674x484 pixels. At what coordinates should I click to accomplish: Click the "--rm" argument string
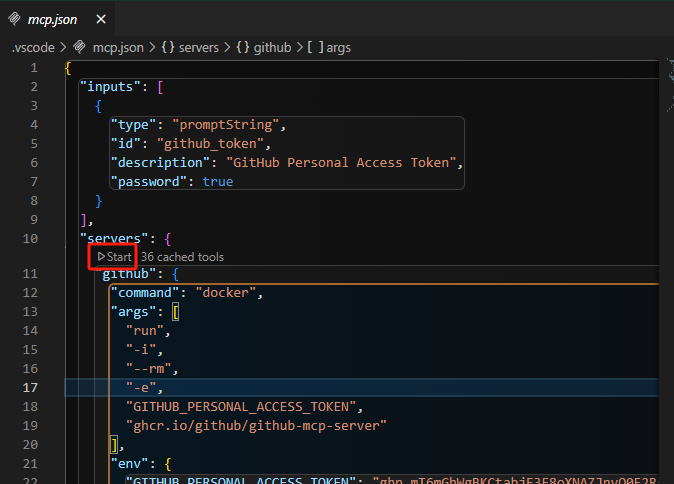tap(149, 369)
